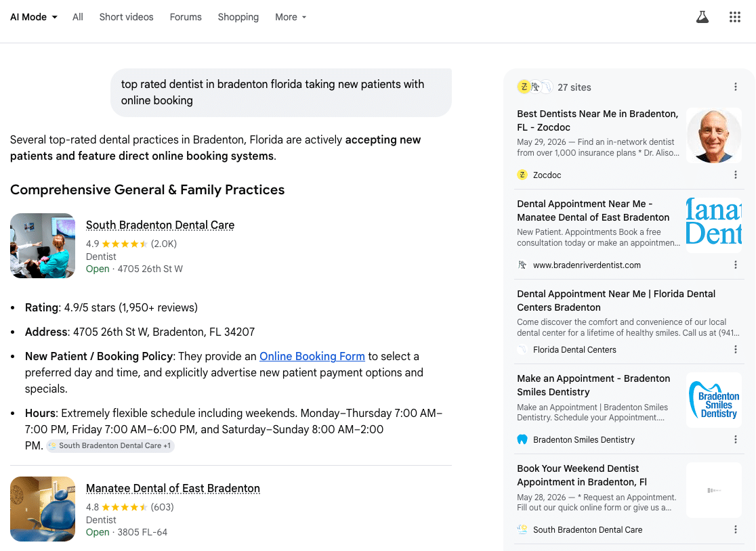Open the Manatee Dental of East Bradenton listing title

click(x=173, y=489)
